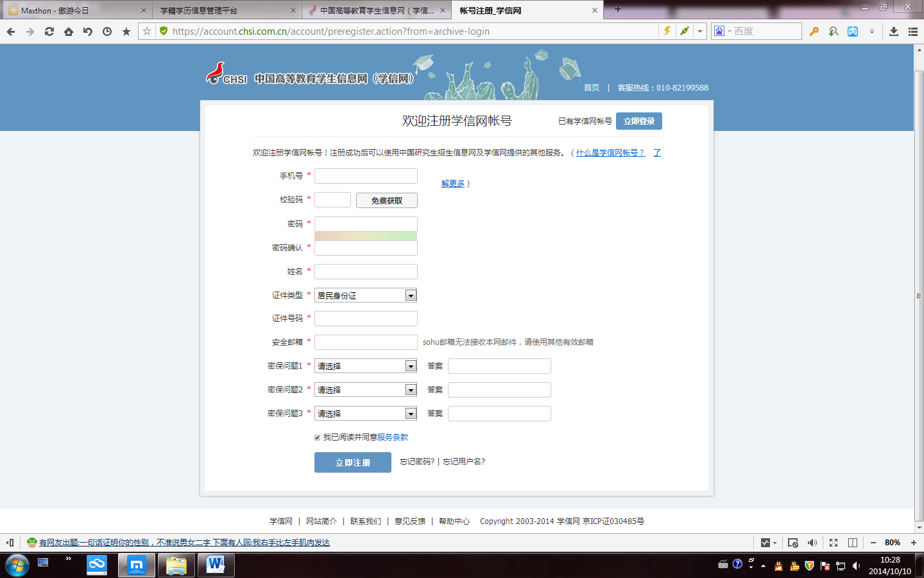This screenshot has height=578, width=924.
Task: Open the 忘记密码? link
Action: [417, 462]
